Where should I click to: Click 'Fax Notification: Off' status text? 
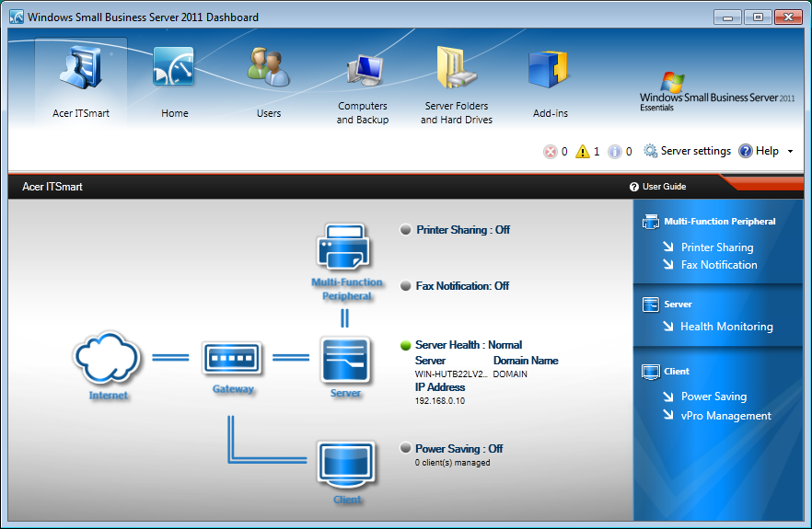click(x=462, y=286)
